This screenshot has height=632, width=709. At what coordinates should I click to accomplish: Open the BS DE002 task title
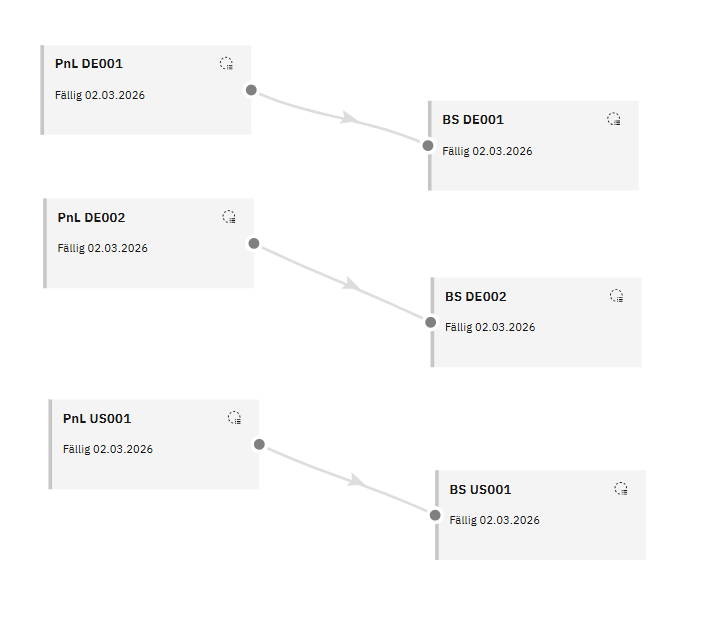point(476,297)
